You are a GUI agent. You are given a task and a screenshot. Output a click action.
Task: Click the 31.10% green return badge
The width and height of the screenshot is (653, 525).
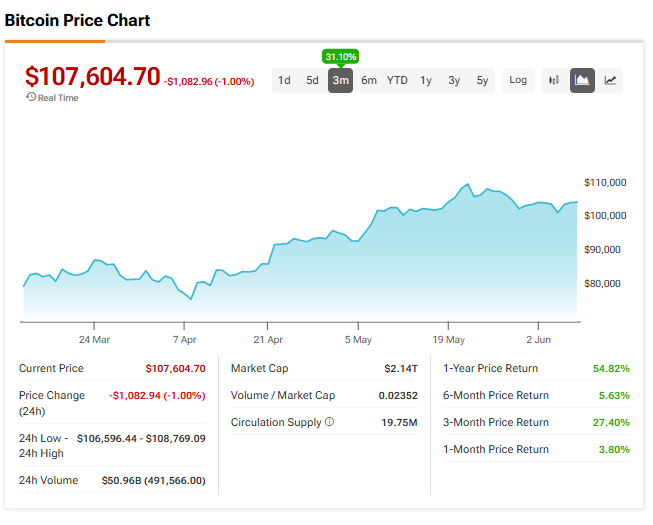click(341, 57)
